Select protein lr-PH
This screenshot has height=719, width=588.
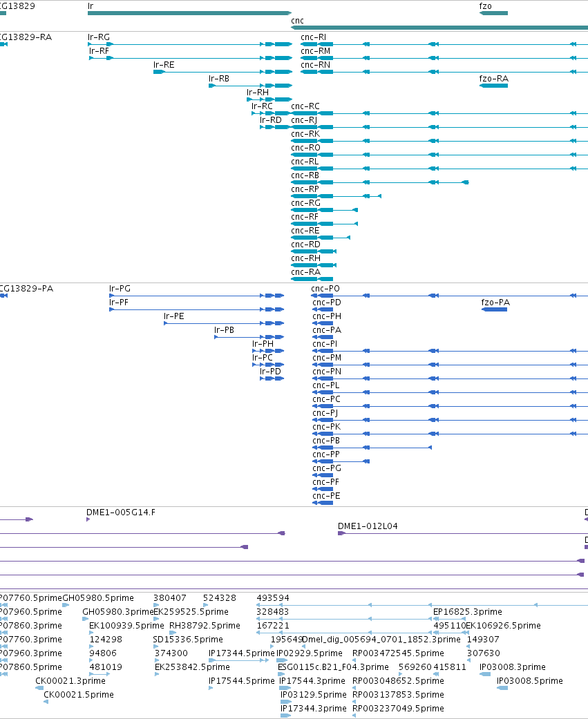tap(268, 351)
